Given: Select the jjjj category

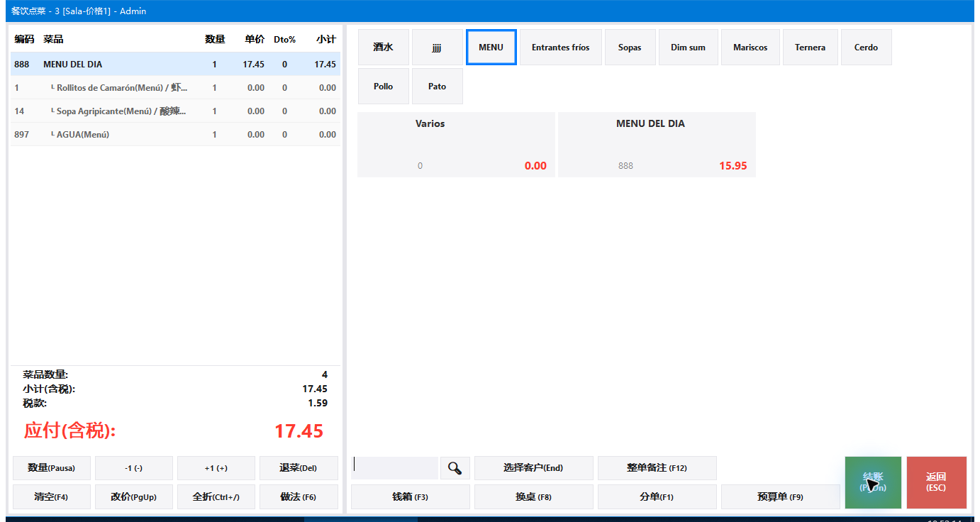Looking at the screenshot, I should point(437,48).
